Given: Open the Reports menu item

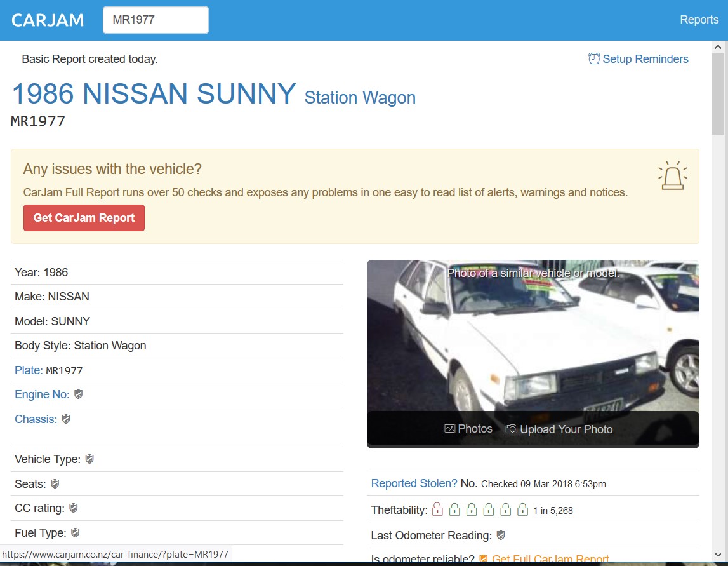Looking at the screenshot, I should pyautogui.click(x=699, y=20).
